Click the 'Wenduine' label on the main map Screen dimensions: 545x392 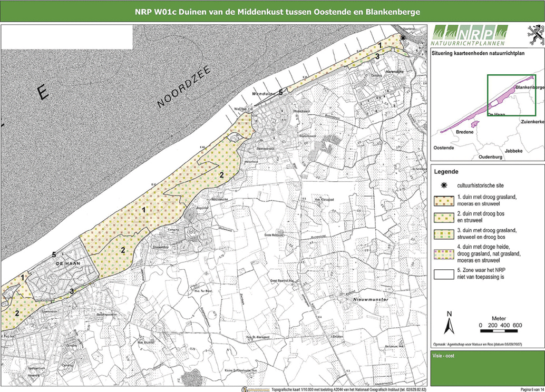pyautogui.click(x=264, y=94)
